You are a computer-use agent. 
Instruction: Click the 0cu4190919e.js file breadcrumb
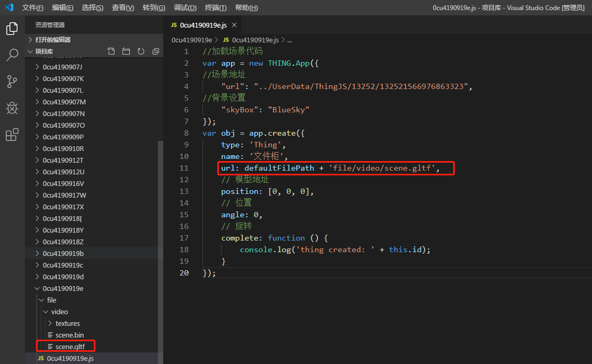click(x=251, y=40)
